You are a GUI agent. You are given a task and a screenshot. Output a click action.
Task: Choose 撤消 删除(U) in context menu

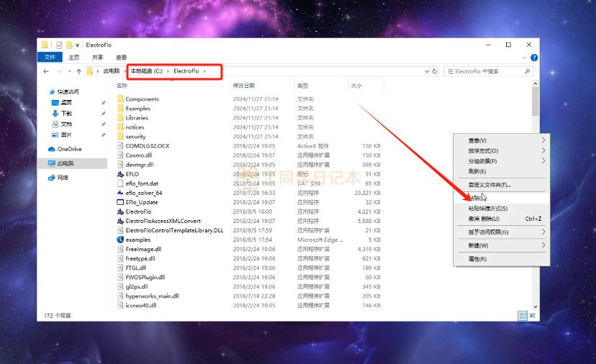pos(502,219)
